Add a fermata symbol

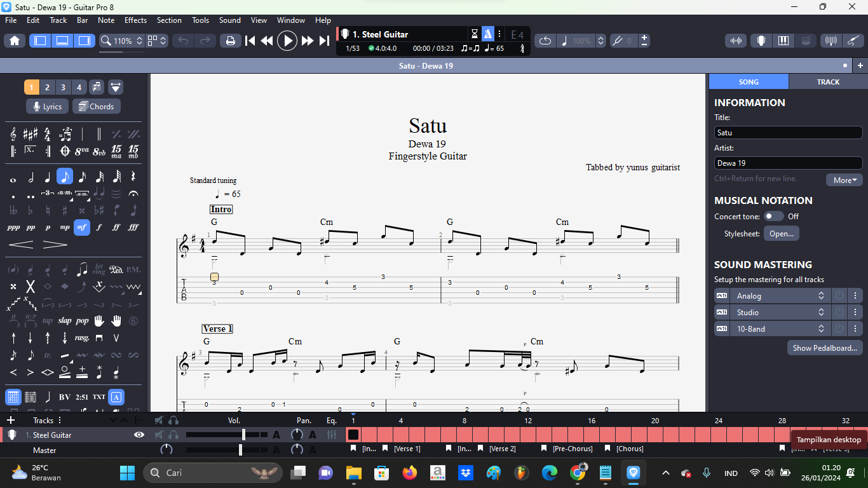133,193
